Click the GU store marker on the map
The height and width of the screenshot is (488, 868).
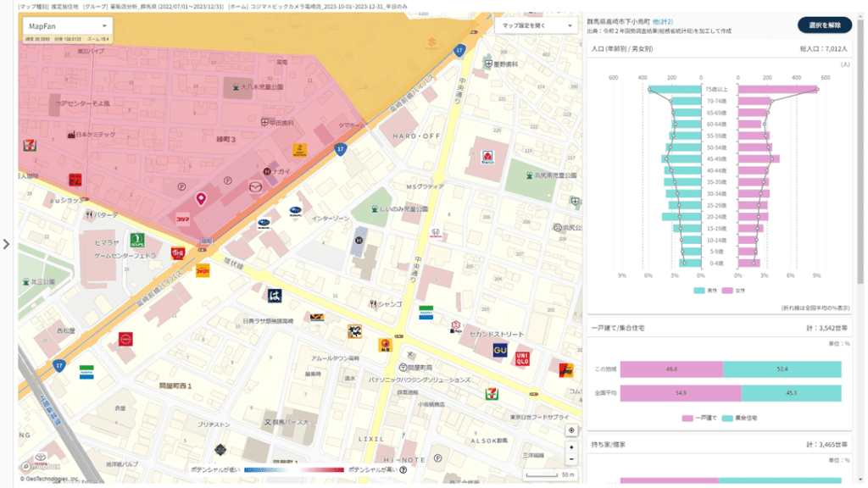pyautogui.click(x=500, y=349)
